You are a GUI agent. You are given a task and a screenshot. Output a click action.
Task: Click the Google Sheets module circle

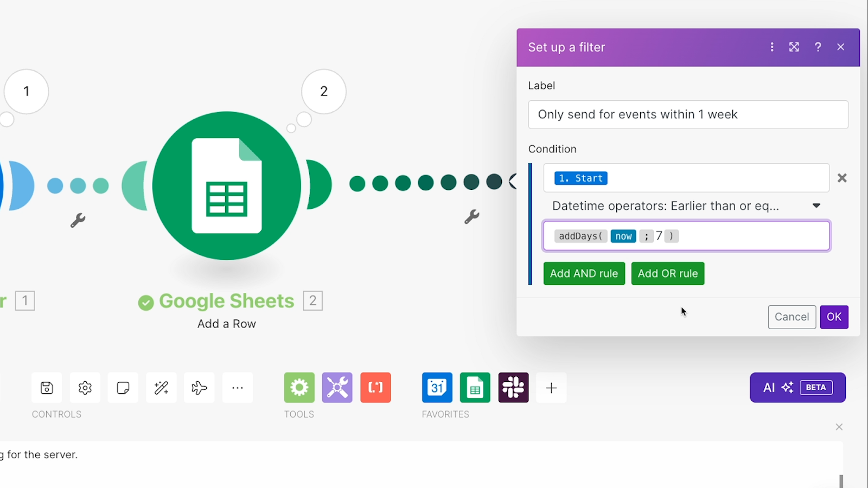227,185
